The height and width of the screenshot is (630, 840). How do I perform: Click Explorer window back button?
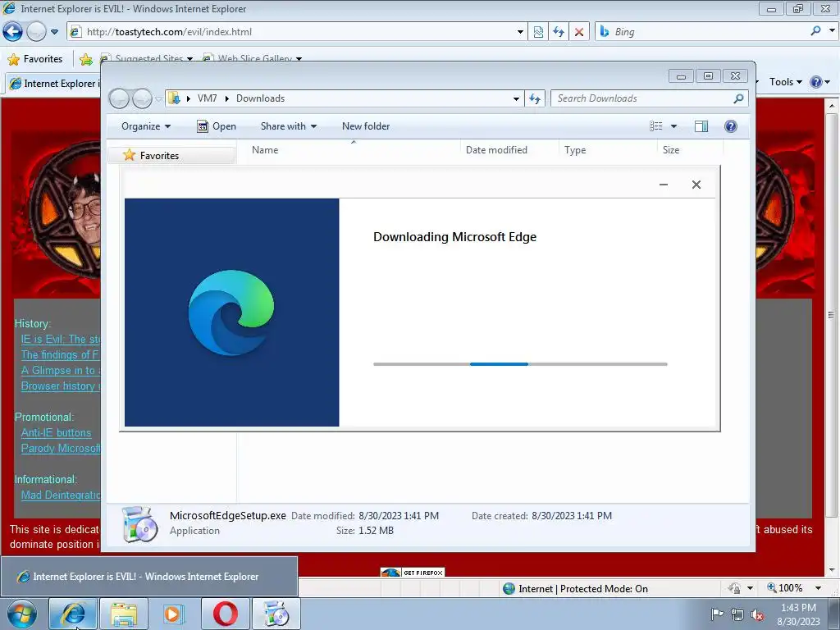[x=119, y=98]
